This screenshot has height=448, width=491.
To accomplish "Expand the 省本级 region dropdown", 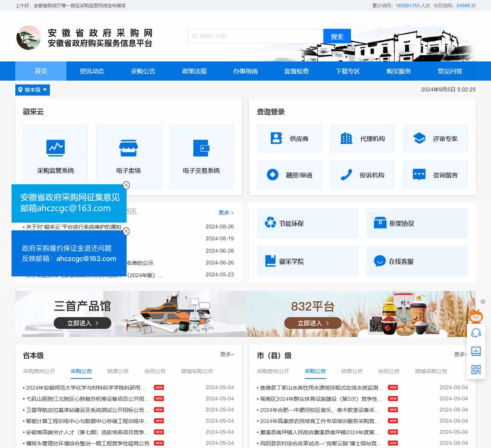I will click(x=33, y=90).
